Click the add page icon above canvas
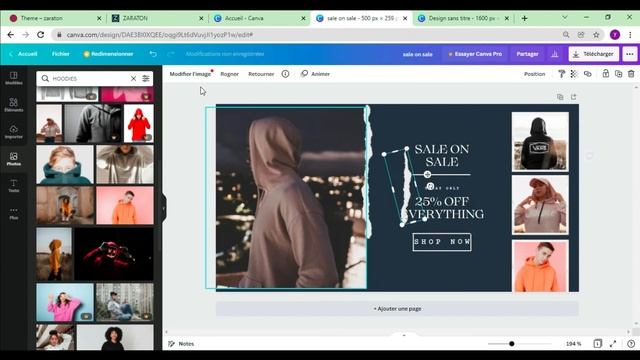The image size is (640, 360). (573, 97)
